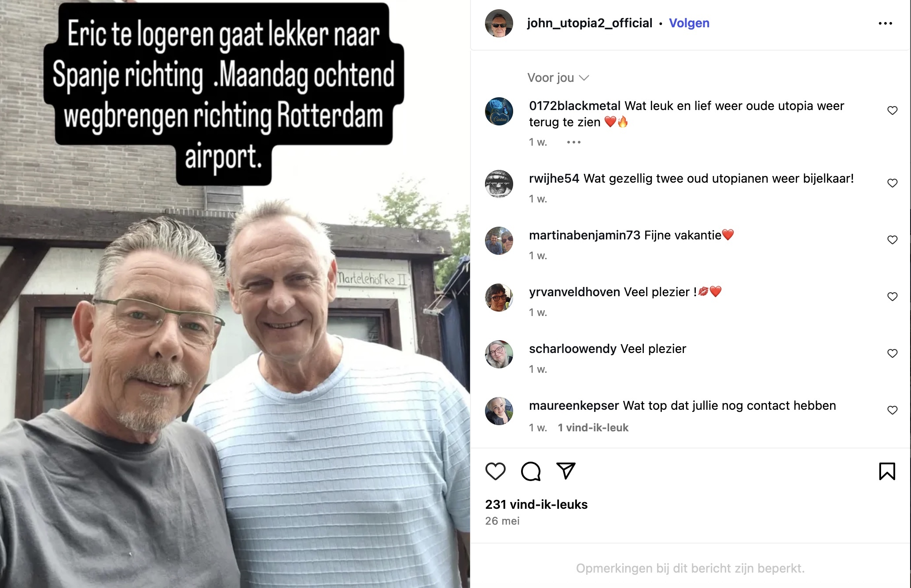Image resolution: width=911 pixels, height=588 pixels.
Task: Follow the account via Volgen
Action: [689, 23]
